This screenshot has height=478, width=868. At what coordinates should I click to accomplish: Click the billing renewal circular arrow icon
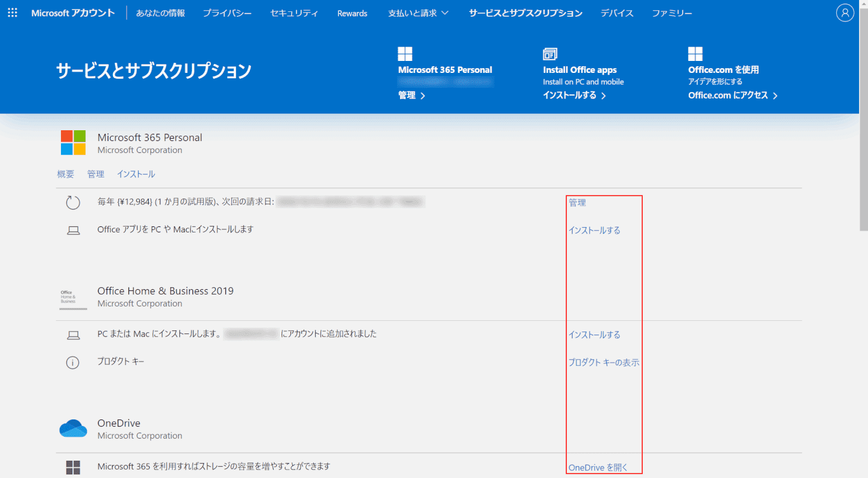73,203
